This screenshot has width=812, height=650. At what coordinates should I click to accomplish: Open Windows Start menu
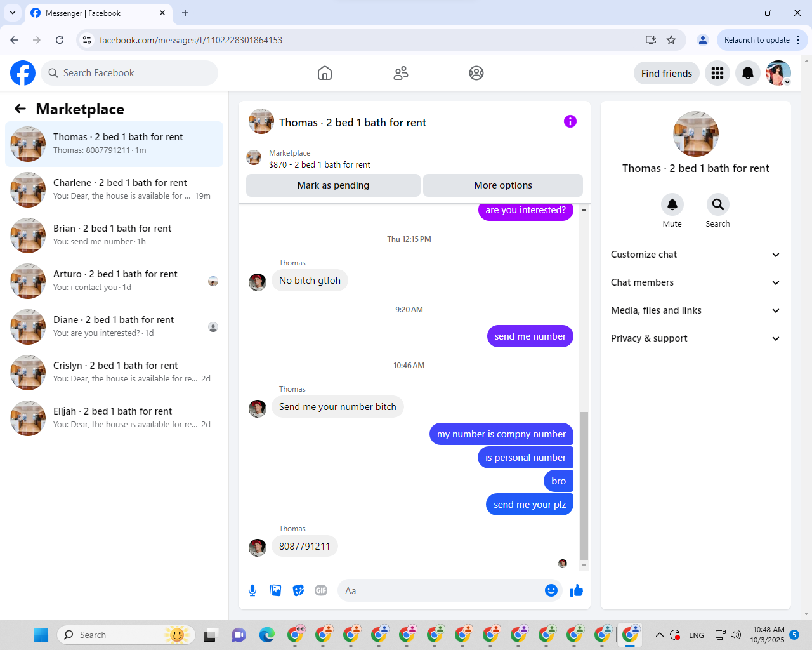[x=41, y=635]
